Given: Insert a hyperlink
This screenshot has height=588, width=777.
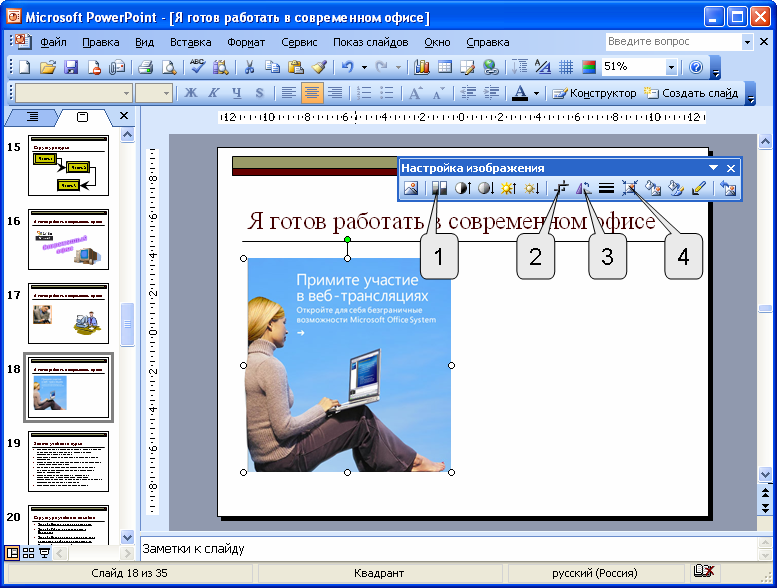Looking at the screenshot, I should [x=491, y=67].
